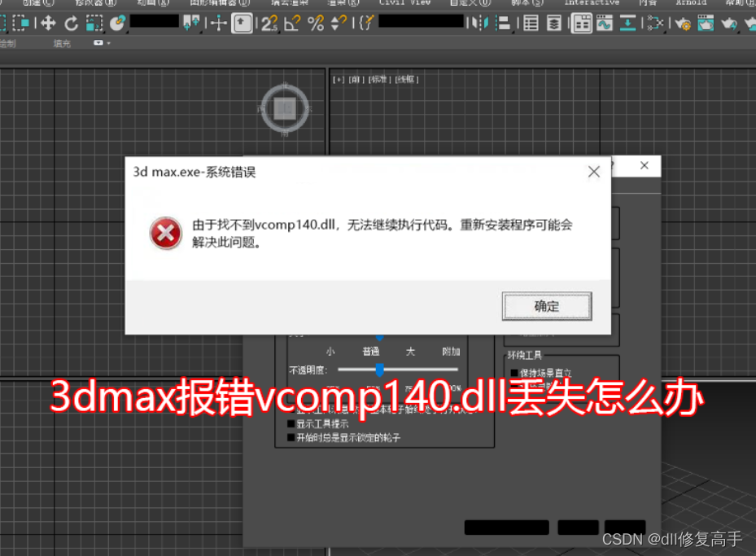Click the Align tool icon

[504, 23]
